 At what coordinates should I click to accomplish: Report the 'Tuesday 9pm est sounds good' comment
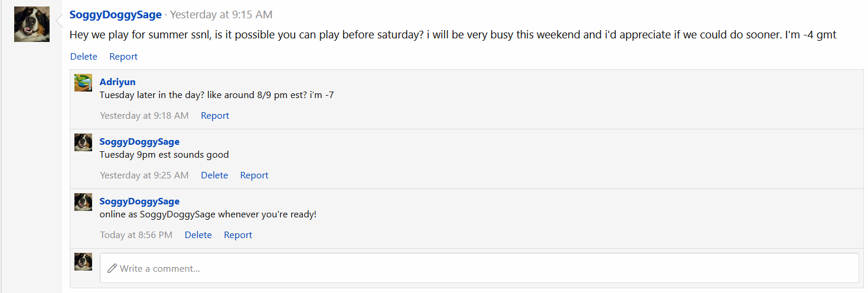(x=254, y=175)
